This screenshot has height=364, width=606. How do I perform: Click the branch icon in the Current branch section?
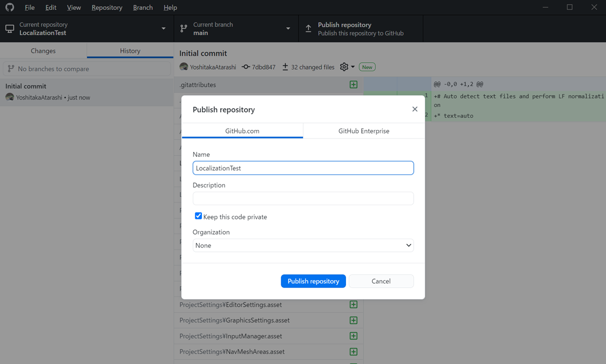click(x=183, y=28)
